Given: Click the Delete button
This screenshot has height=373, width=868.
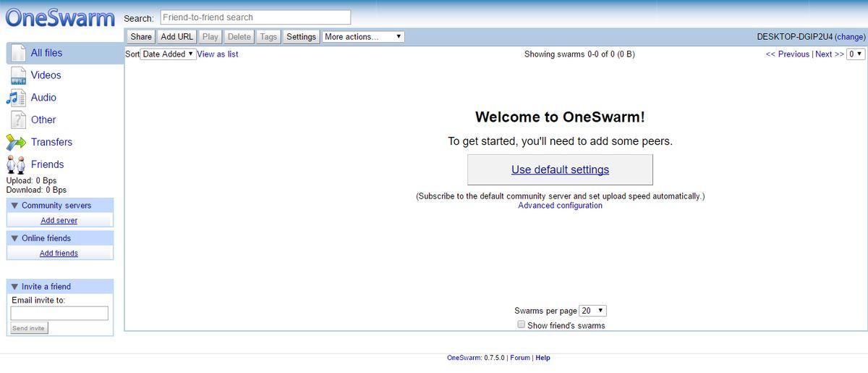Looking at the screenshot, I should 239,37.
